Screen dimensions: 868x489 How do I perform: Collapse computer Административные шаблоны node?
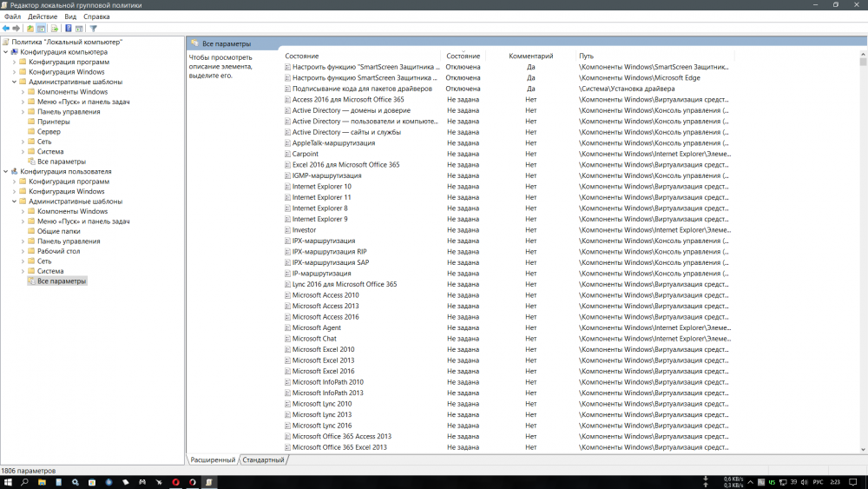tap(15, 82)
